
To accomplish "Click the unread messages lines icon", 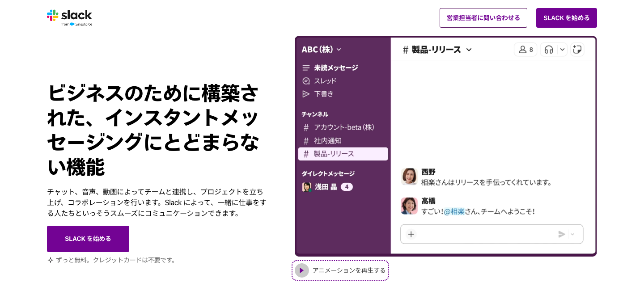I will coord(306,68).
